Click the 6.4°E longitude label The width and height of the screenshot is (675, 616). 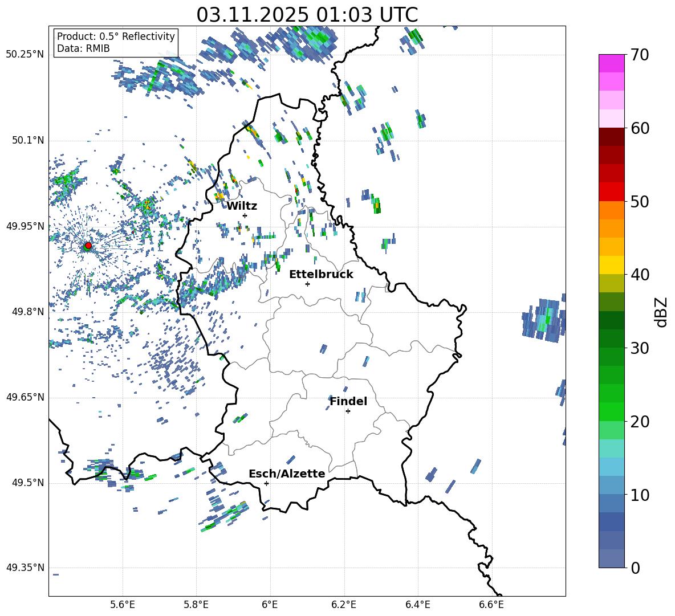pos(417,605)
